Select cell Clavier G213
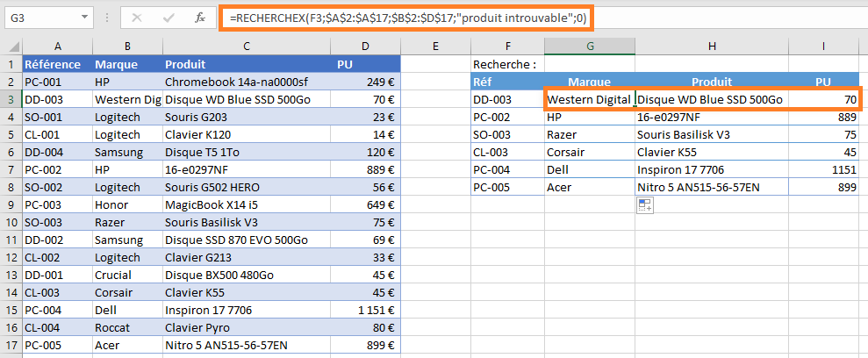Screen dimensions: 868x358 click(x=247, y=258)
